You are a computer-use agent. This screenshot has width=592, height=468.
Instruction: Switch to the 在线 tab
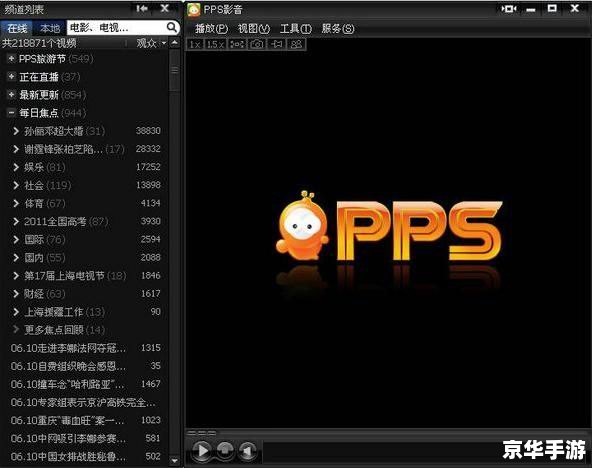click(17, 28)
